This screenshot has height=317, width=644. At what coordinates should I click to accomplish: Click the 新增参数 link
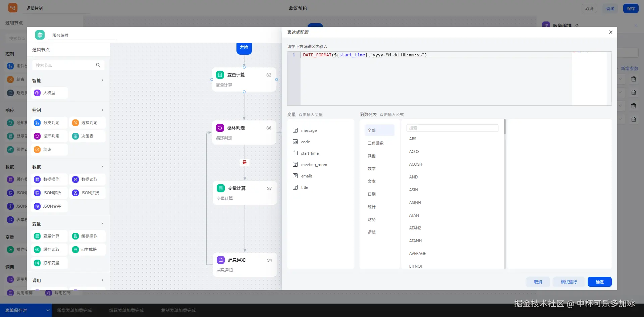tap(630, 68)
